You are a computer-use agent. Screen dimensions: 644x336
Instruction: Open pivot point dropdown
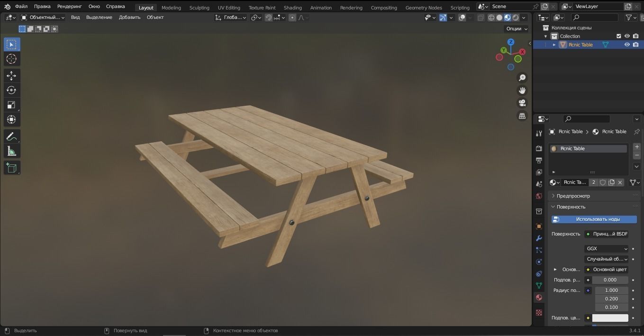tap(256, 18)
